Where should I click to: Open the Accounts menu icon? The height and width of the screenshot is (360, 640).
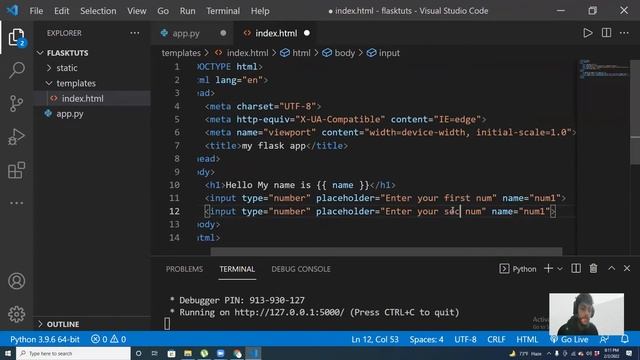coord(16,281)
